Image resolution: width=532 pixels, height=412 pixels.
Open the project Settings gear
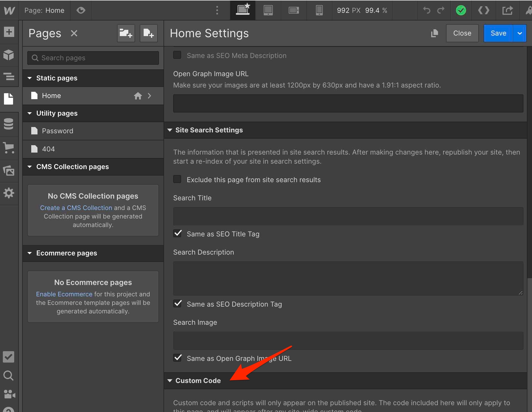click(9, 193)
